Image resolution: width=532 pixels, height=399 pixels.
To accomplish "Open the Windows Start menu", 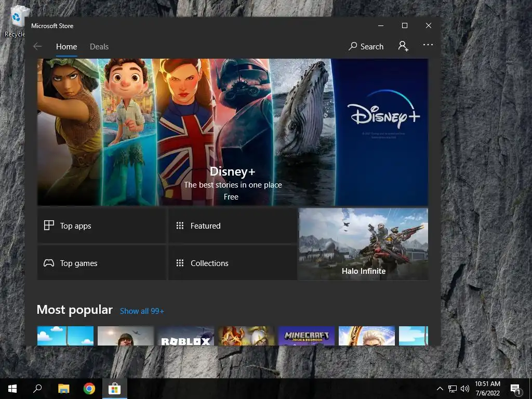I will click(12, 389).
